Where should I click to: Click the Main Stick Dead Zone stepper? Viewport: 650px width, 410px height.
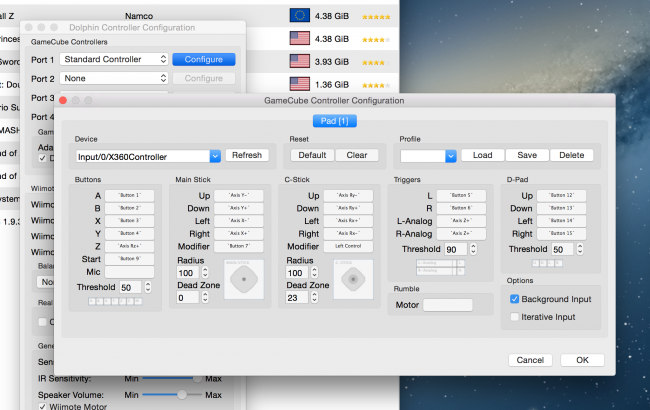[x=205, y=297]
